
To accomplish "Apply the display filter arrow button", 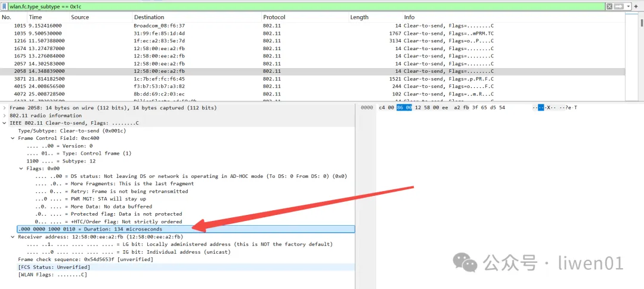I will click(618, 6).
